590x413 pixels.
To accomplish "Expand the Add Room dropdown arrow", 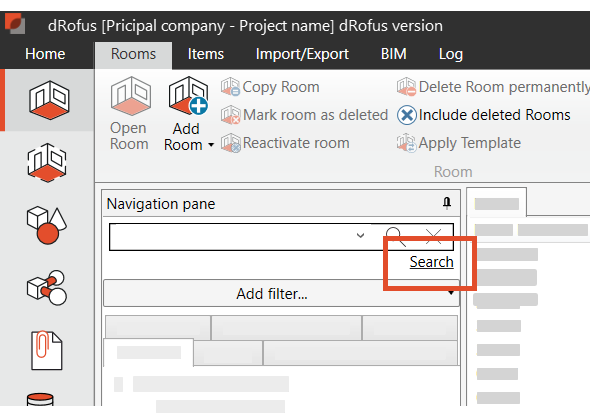I will coord(211,145).
